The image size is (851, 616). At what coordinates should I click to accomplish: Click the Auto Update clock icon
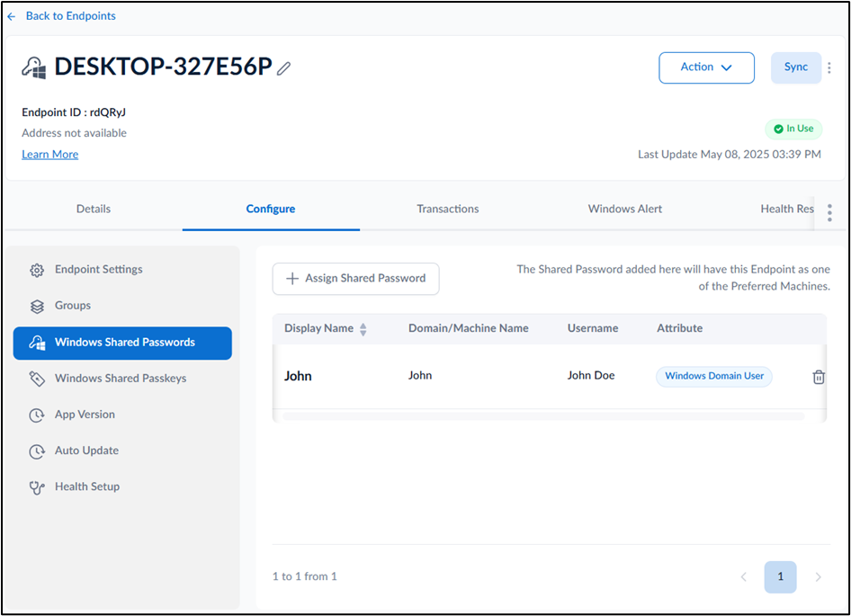37,451
